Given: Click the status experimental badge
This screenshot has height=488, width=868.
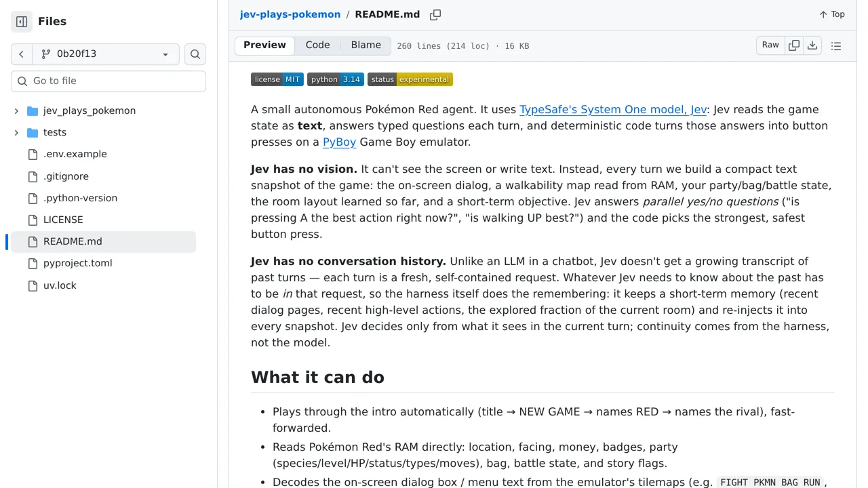Looking at the screenshot, I should click(410, 79).
